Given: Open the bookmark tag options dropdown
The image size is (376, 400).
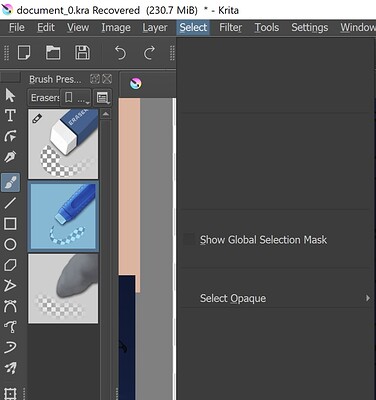Looking at the screenshot, I should pyautogui.click(x=76, y=98).
